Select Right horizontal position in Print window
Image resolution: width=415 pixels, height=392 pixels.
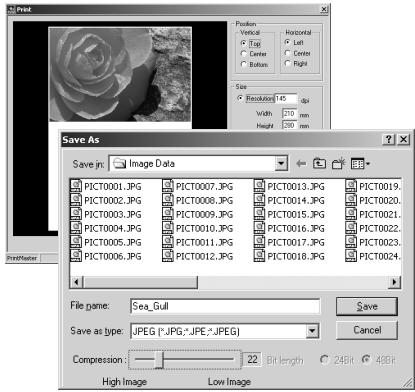[x=287, y=63]
